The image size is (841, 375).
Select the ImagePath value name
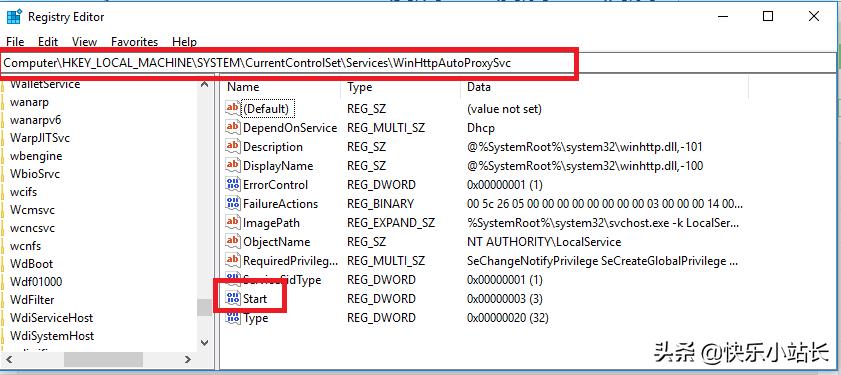point(271,223)
